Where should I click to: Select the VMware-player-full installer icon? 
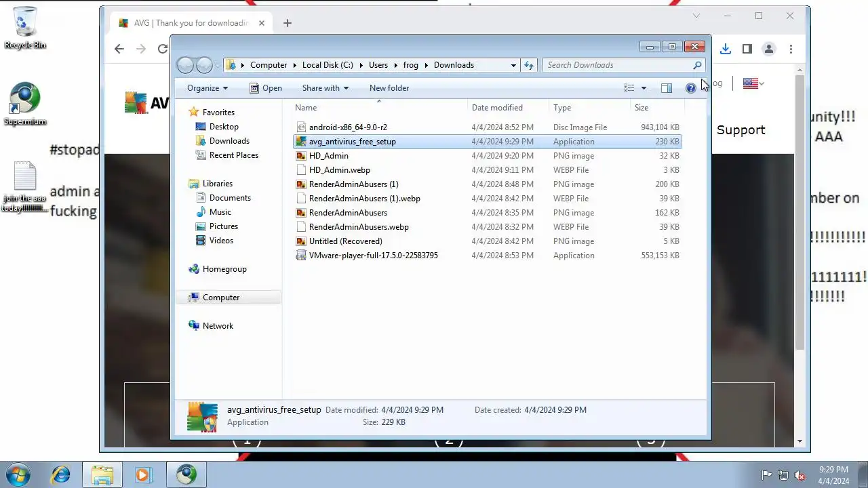point(301,256)
